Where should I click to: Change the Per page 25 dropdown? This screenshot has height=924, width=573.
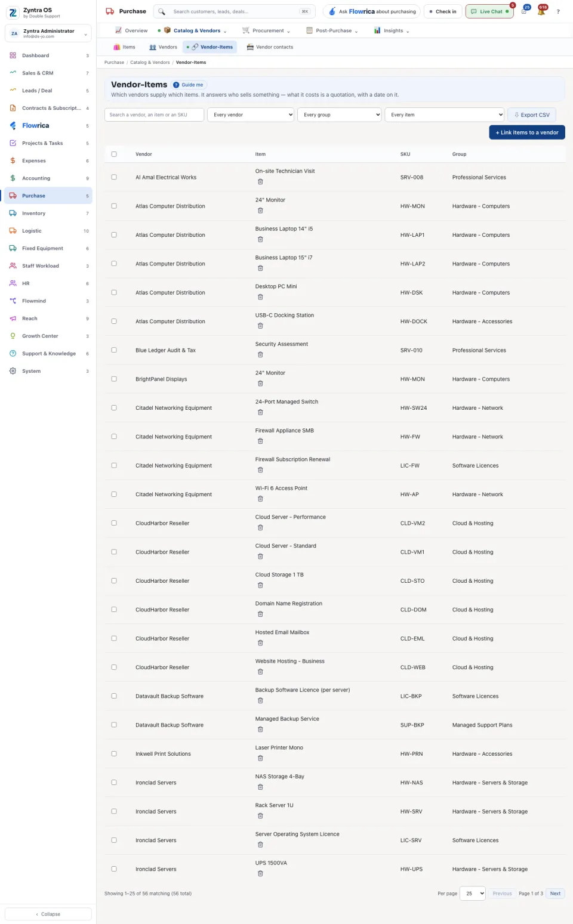click(x=473, y=894)
